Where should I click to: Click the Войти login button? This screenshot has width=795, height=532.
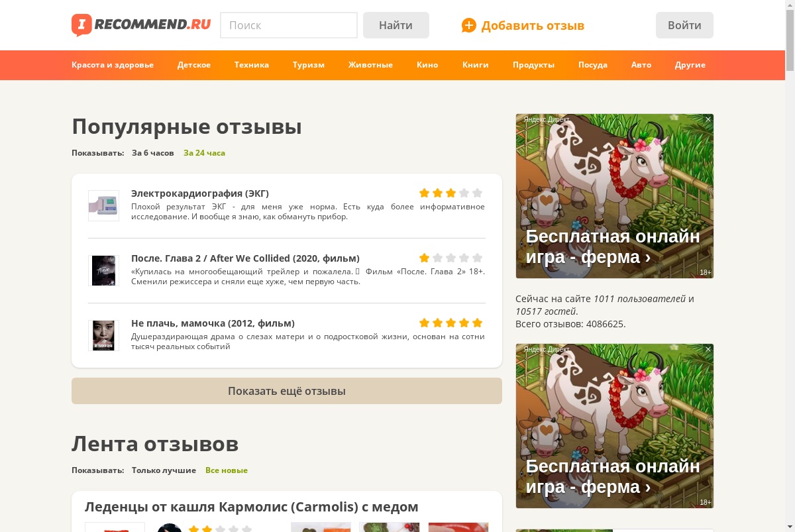tap(684, 25)
